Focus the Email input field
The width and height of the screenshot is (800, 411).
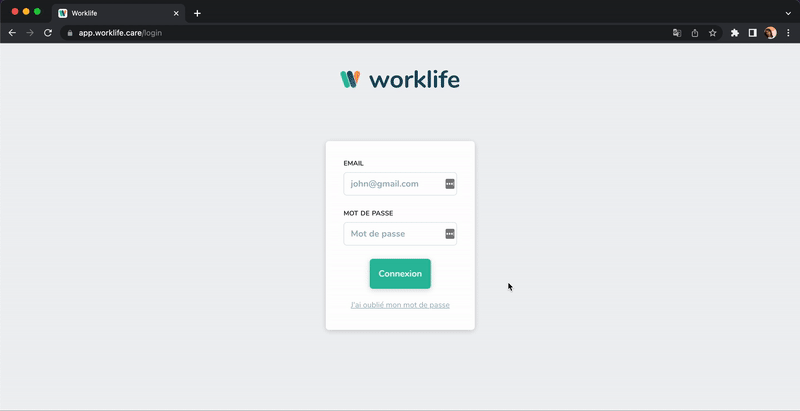[393, 184]
